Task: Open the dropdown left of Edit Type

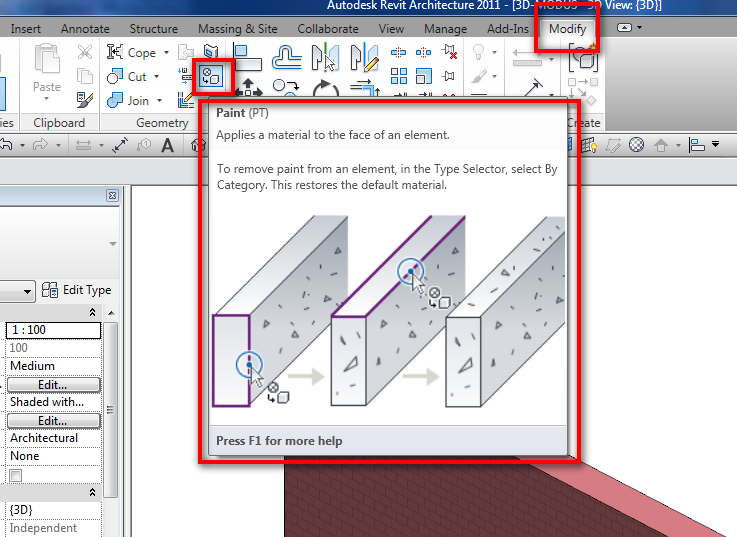Action: click(27, 292)
